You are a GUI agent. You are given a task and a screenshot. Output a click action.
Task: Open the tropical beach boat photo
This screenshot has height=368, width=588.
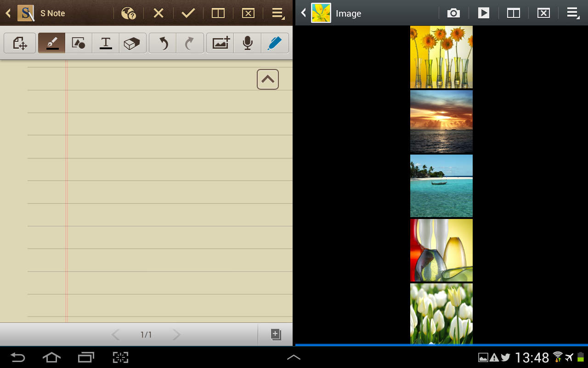pos(441,186)
